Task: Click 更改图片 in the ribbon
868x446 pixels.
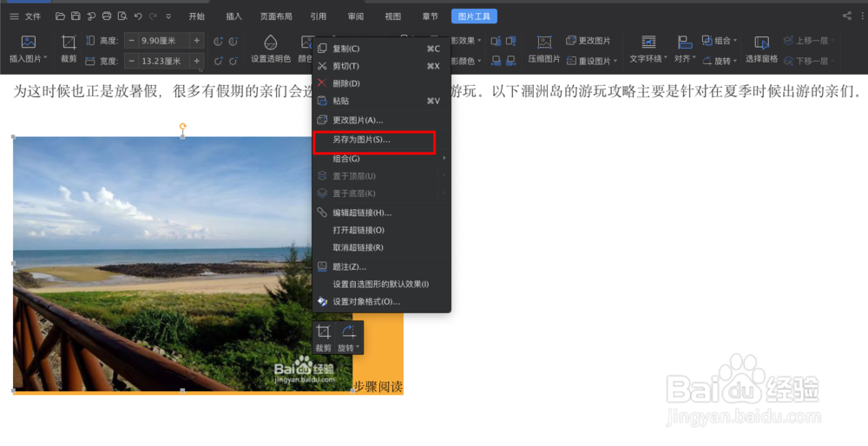Action: 588,41
